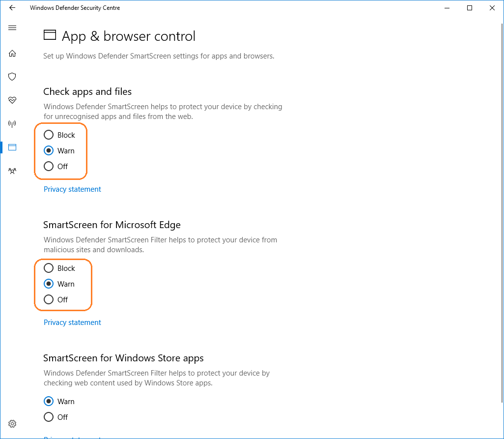Screen dimensions: 504x439
Task: Select Warn for Windows Store apps
Action: 49,402
